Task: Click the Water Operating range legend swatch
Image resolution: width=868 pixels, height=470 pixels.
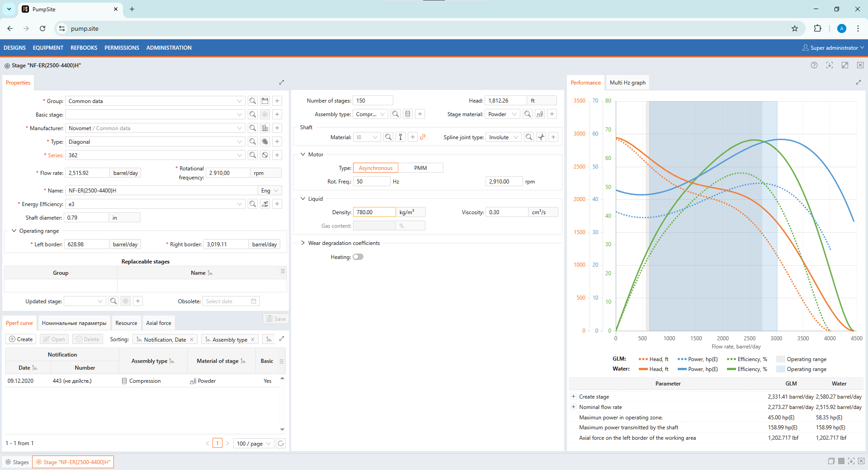Action: point(780,369)
